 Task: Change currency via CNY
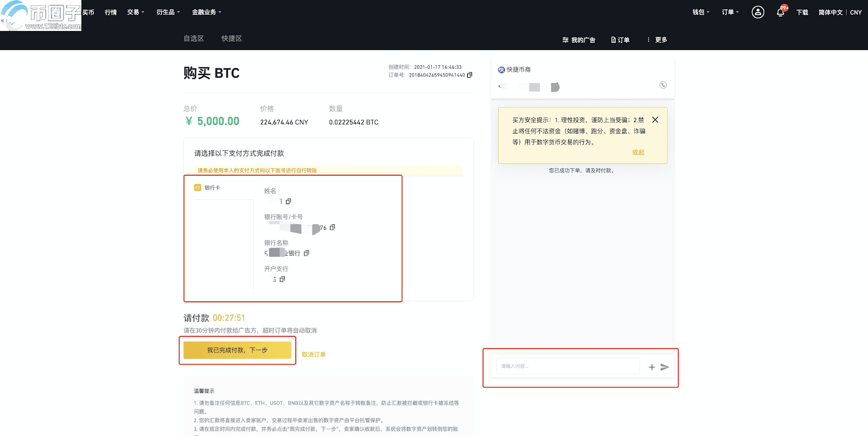(x=856, y=12)
